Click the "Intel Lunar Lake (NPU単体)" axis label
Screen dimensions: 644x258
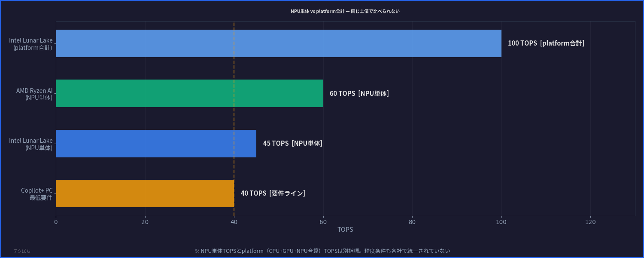tap(31, 144)
